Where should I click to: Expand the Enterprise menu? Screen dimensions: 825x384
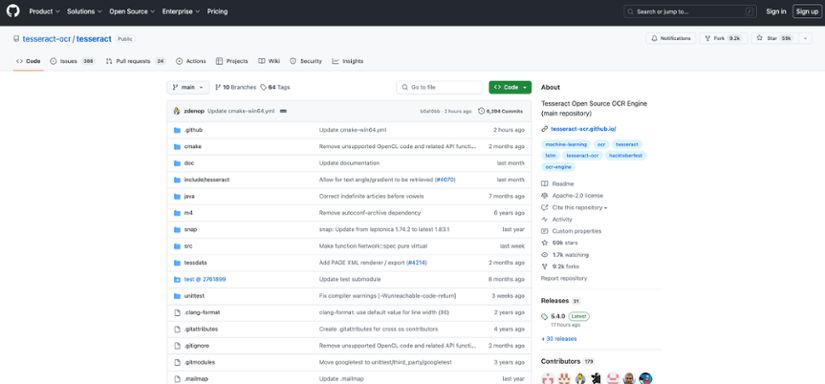click(180, 12)
